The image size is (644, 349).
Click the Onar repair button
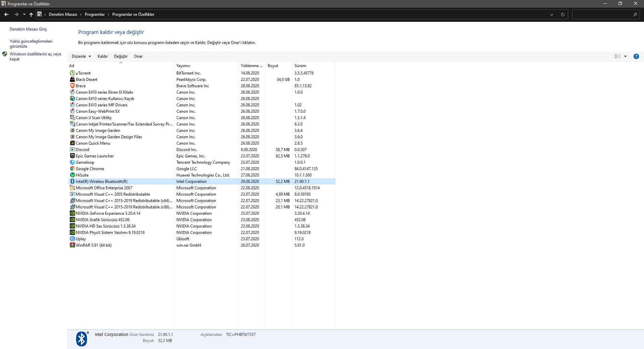138,56
